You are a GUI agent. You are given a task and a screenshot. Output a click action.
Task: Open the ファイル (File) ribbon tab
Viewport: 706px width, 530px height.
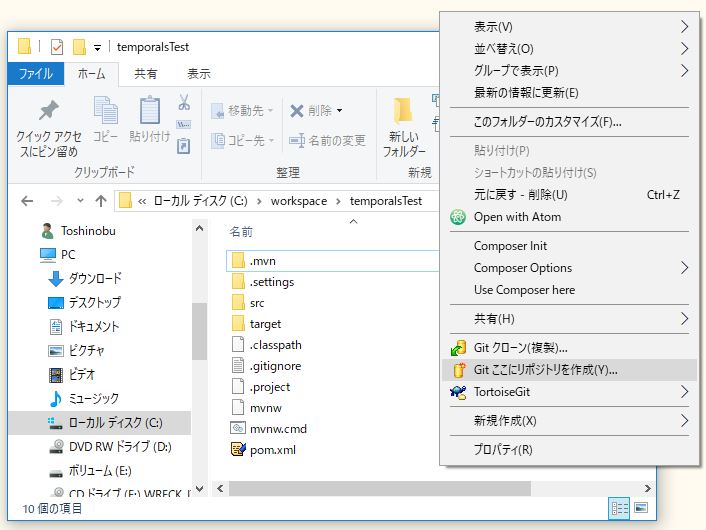36,74
